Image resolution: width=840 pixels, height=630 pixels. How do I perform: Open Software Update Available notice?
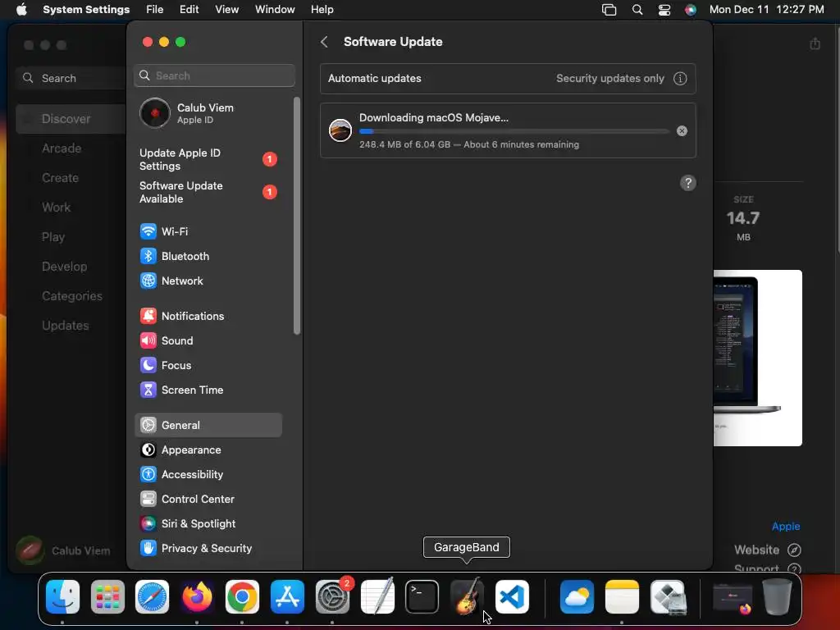click(x=208, y=192)
